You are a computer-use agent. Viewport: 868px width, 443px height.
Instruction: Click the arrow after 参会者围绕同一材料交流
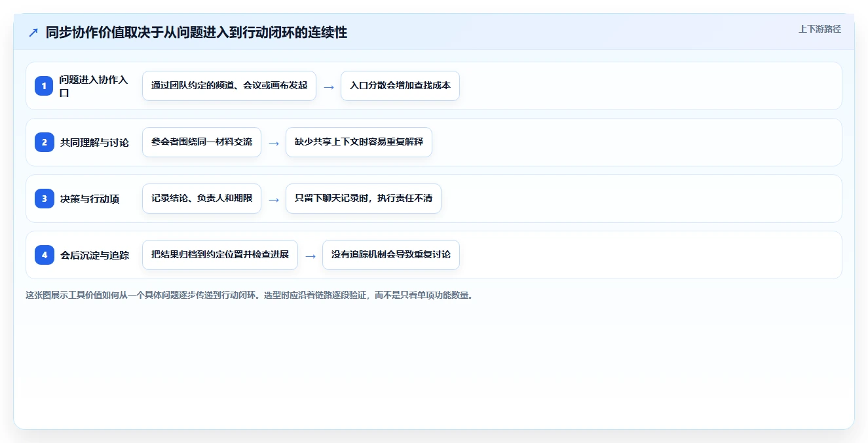(274, 143)
